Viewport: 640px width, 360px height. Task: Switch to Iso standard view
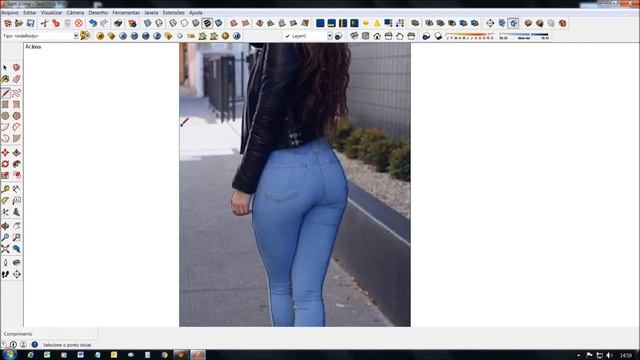click(x=354, y=36)
